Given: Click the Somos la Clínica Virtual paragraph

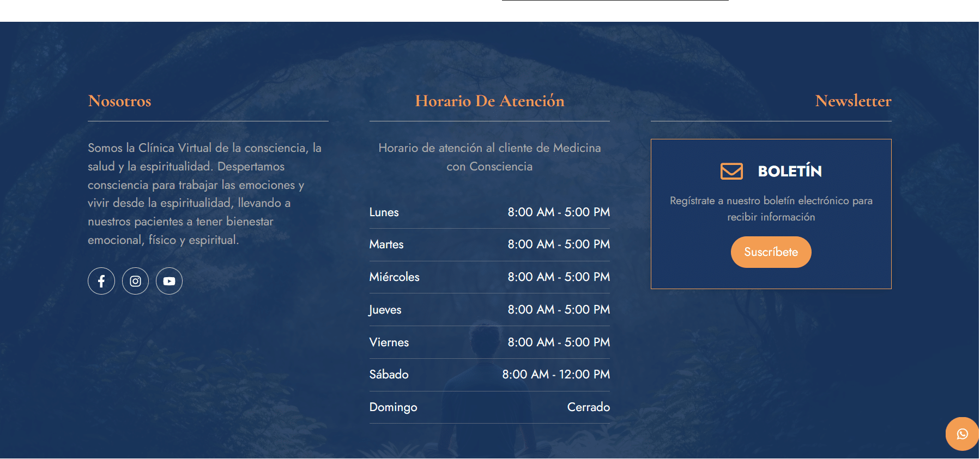Looking at the screenshot, I should pyautogui.click(x=204, y=194).
